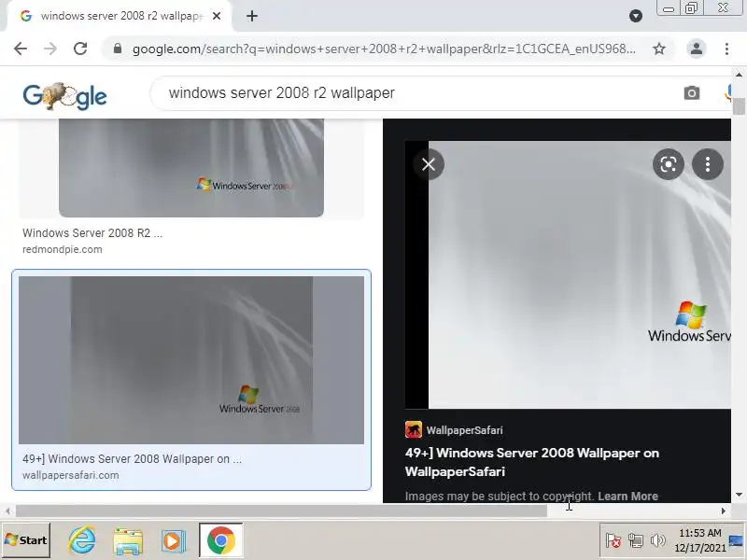Open the Windows Start menu
Screen dimensions: 747x560
click(26, 540)
